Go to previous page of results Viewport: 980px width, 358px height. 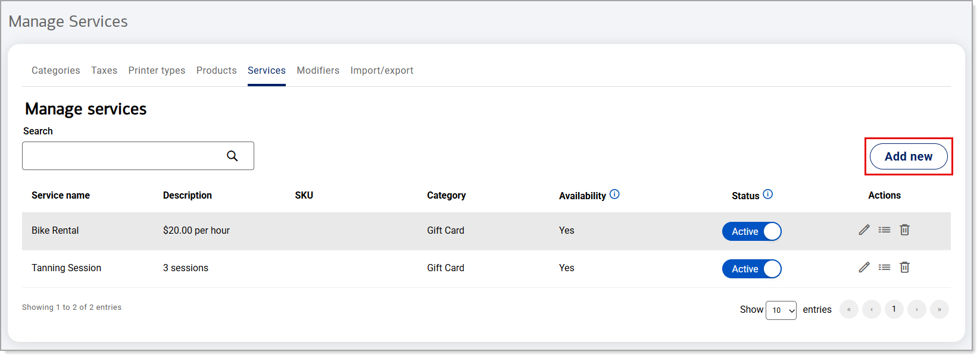(x=872, y=309)
